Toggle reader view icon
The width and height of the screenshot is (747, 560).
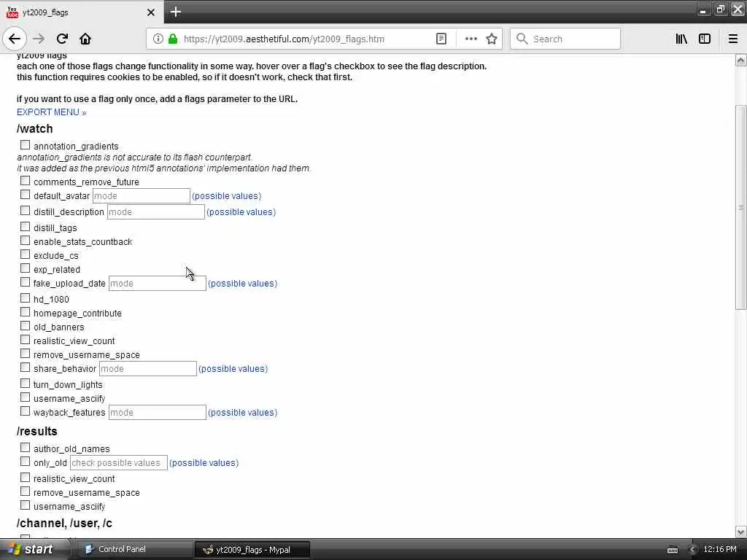click(441, 39)
